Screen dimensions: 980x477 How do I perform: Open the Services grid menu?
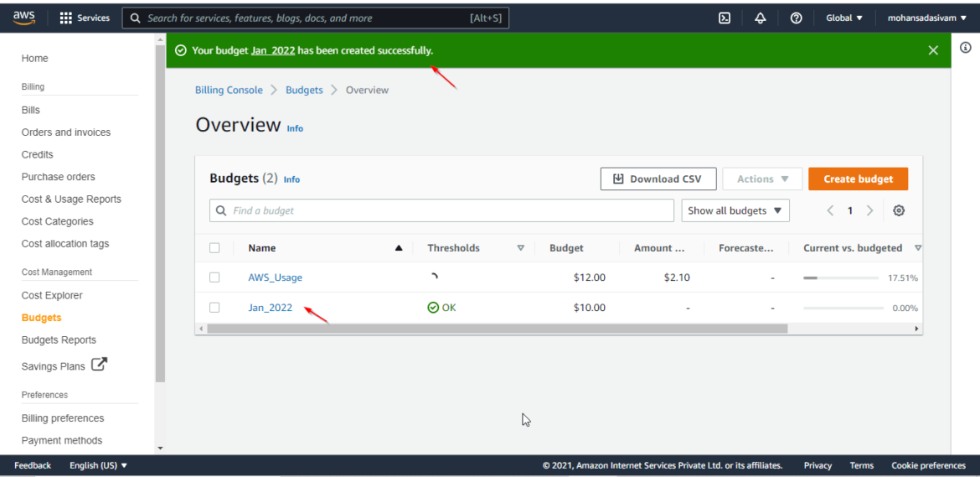(x=85, y=18)
